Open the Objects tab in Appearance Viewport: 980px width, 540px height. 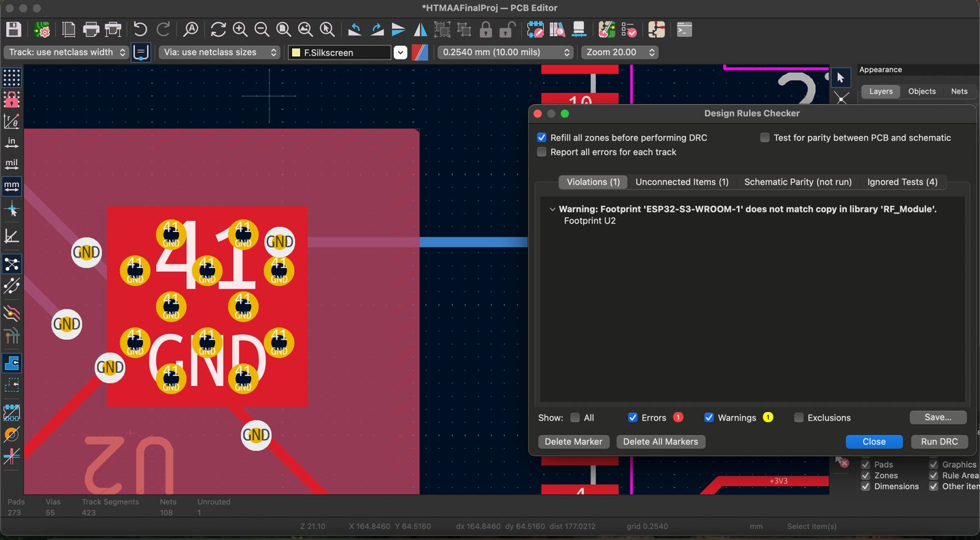click(x=922, y=91)
